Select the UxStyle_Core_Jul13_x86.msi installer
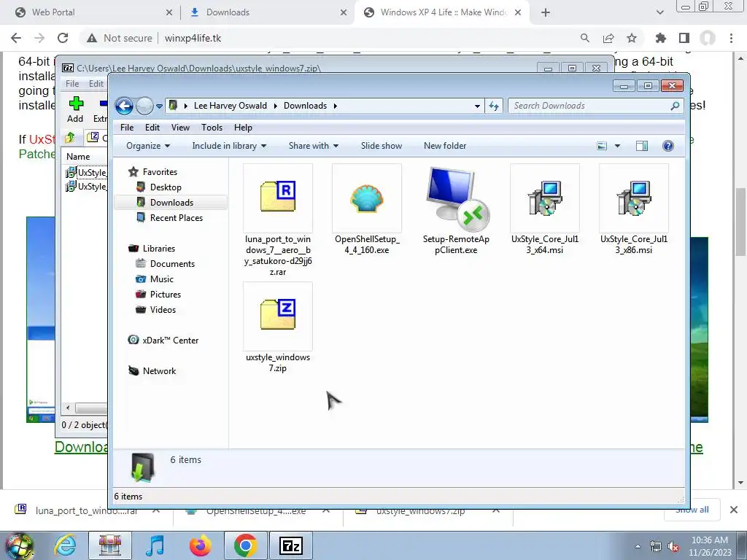The width and height of the screenshot is (747, 560). [634, 209]
